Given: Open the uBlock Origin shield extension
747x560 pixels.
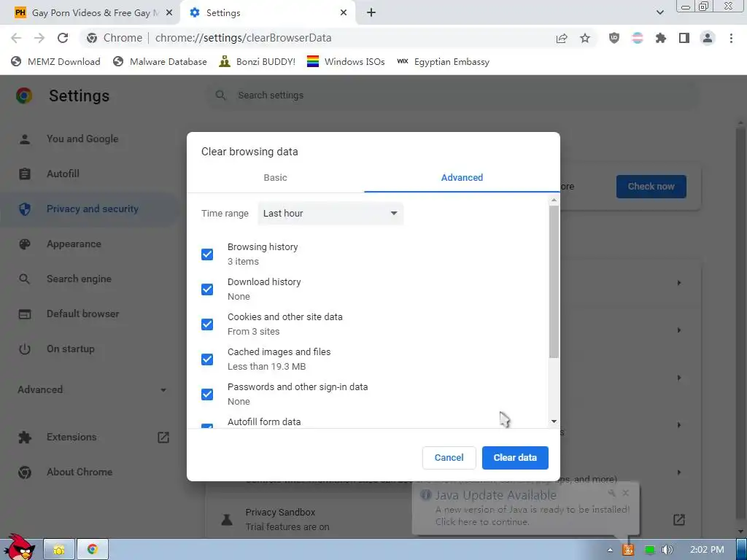Looking at the screenshot, I should (614, 38).
